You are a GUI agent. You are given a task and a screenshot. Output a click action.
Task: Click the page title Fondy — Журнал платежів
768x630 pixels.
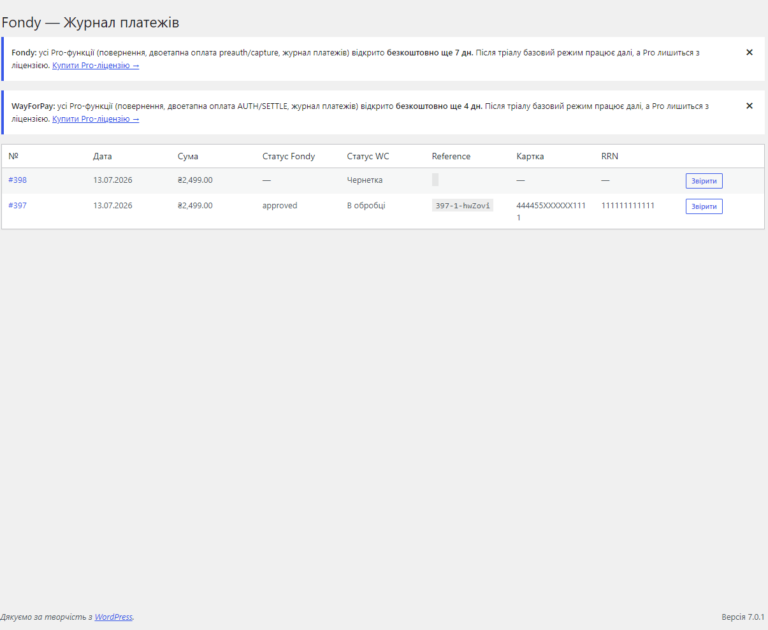[x=90, y=23]
